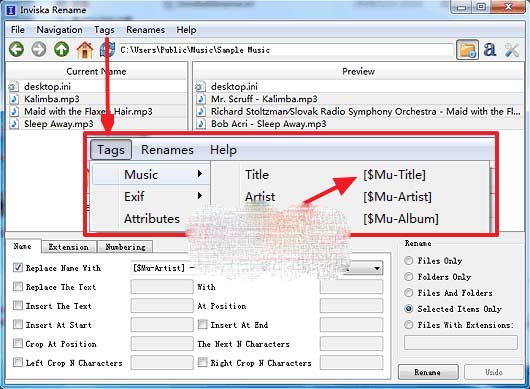
Task: Select the Files Only radio button
Action: [409, 261]
